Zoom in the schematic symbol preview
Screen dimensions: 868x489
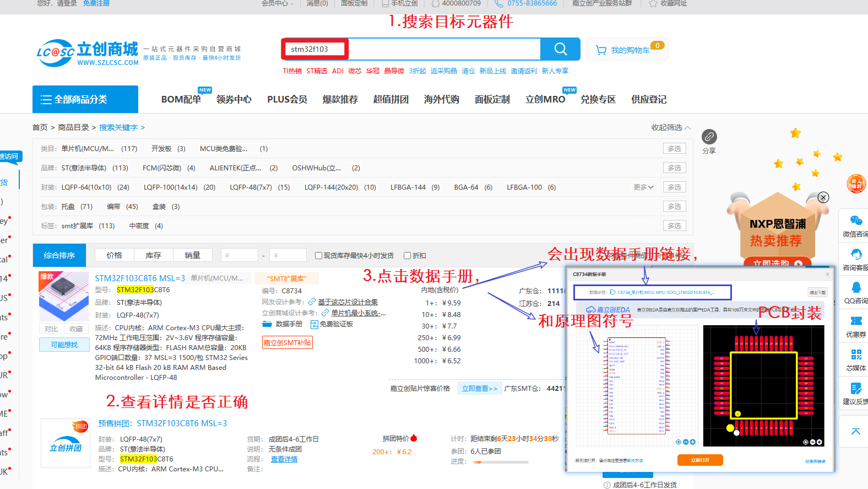coord(693,442)
